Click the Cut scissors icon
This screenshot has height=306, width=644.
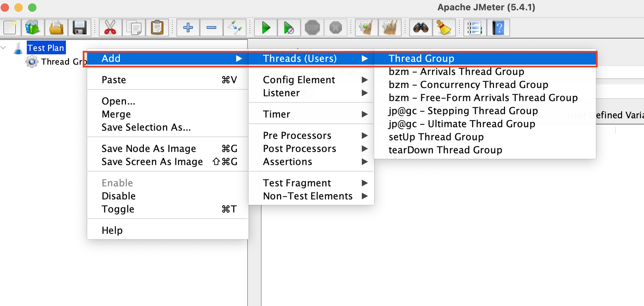tap(110, 28)
